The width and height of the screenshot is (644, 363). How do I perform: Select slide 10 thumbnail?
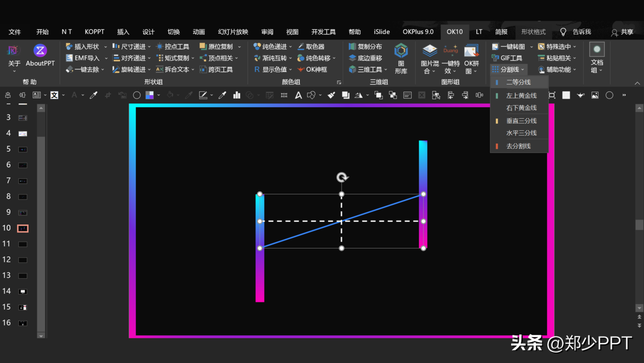23,228
